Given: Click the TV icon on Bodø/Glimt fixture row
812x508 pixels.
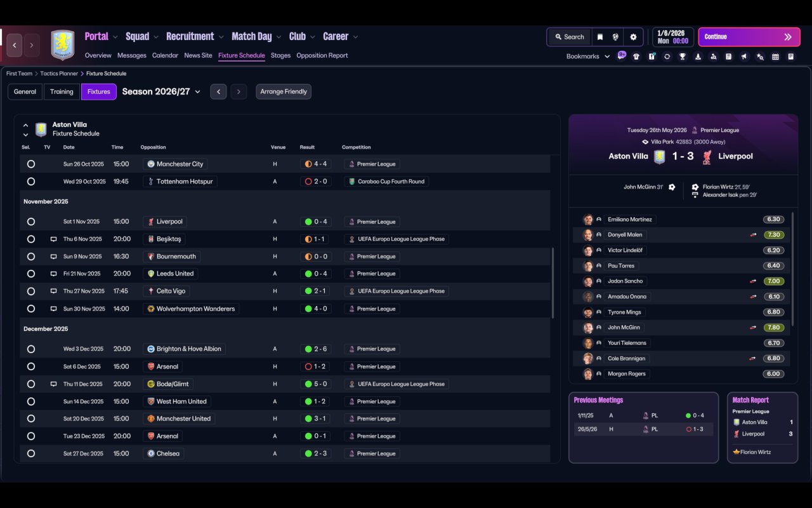Looking at the screenshot, I should 53,384.
